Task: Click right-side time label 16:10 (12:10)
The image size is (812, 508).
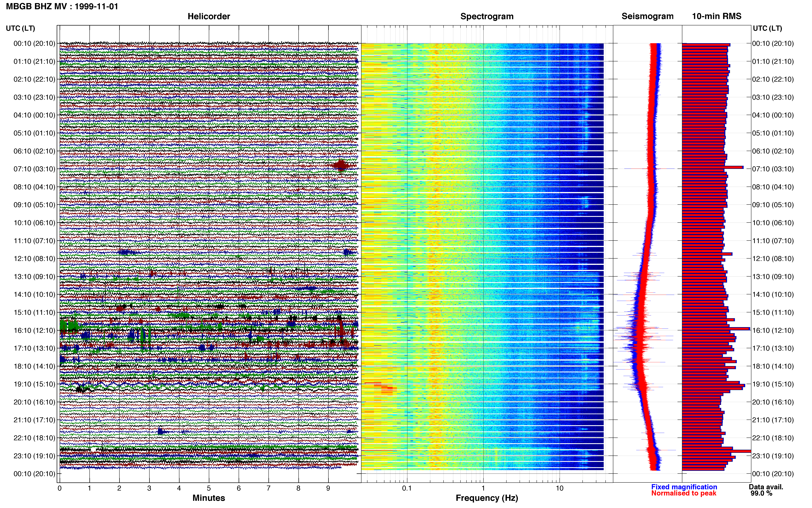Action: pos(773,330)
